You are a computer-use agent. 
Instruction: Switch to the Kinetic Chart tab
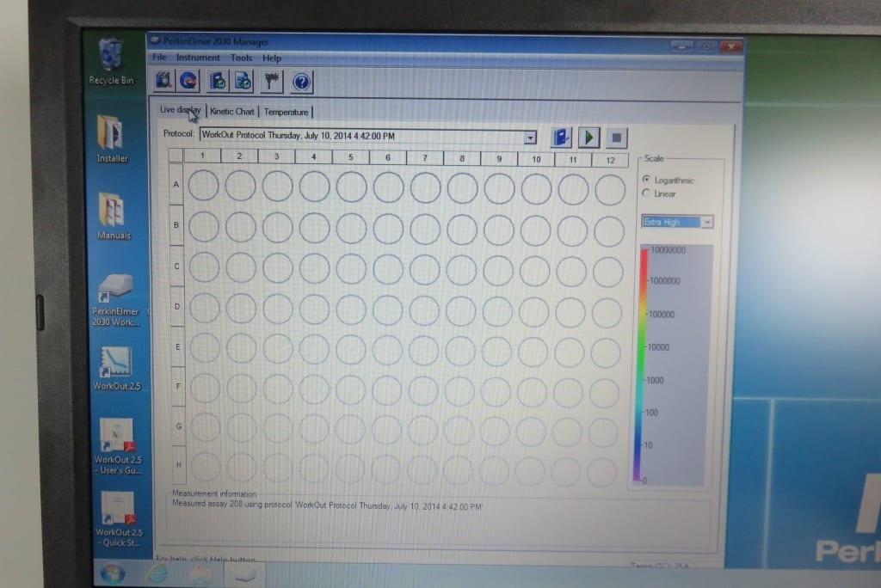tap(231, 112)
